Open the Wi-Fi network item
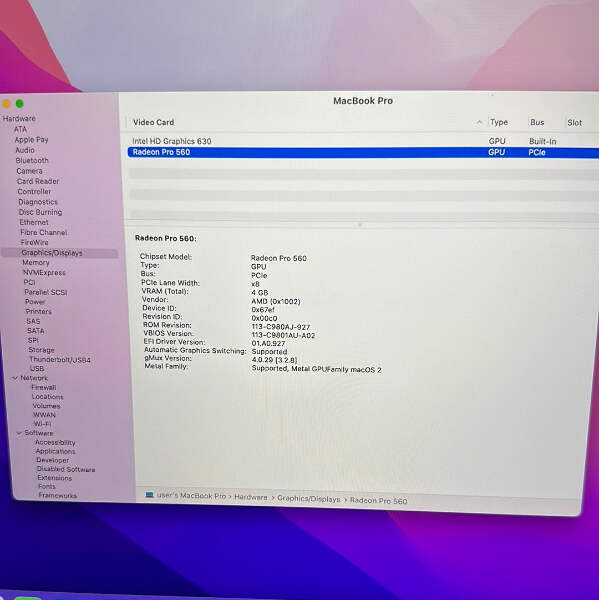Screen dimensions: 599x600 pyautogui.click(x=42, y=424)
